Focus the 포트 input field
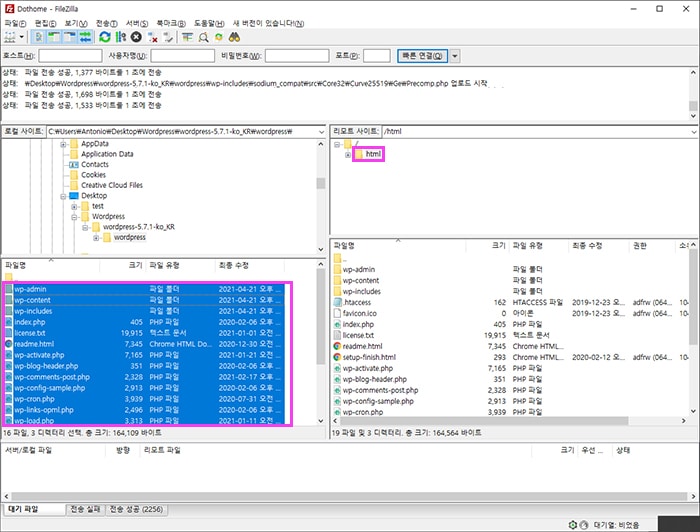 pyautogui.click(x=376, y=56)
